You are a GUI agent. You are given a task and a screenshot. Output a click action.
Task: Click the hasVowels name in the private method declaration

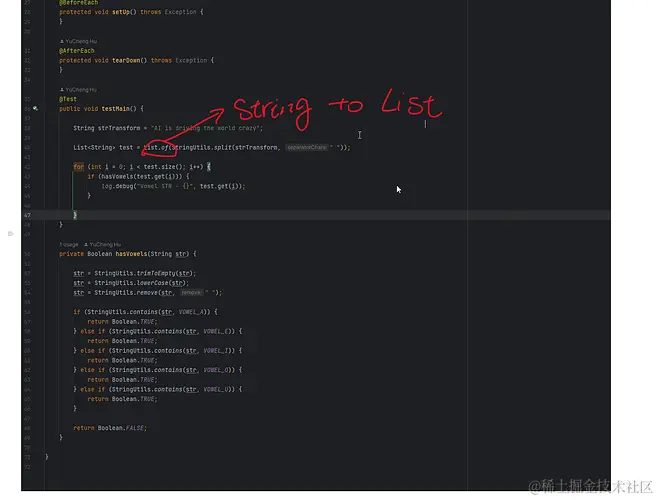pyautogui.click(x=131, y=254)
